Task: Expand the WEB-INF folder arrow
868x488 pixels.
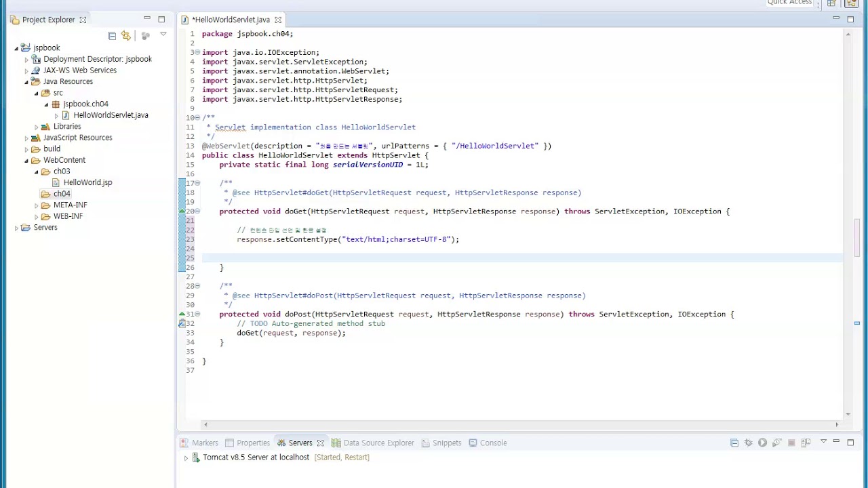Action: (x=37, y=216)
